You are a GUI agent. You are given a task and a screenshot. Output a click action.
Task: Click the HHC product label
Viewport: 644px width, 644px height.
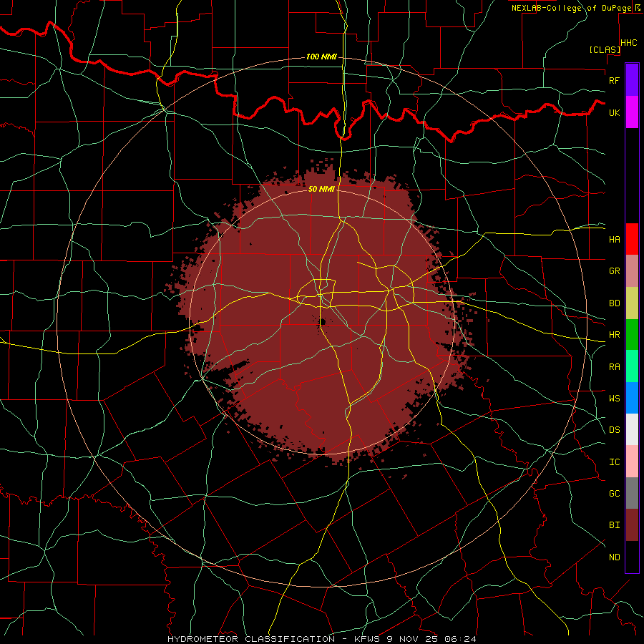pyautogui.click(x=628, y=43)
